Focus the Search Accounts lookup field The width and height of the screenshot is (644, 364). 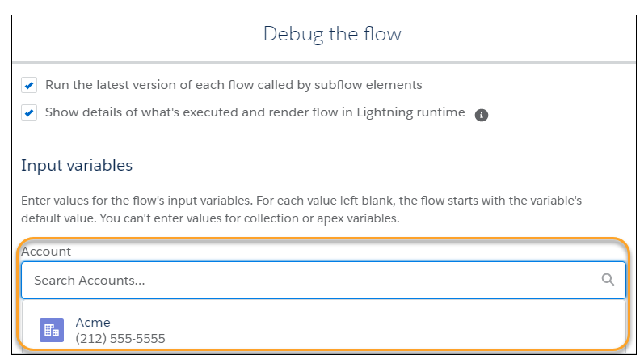[324, 280]
